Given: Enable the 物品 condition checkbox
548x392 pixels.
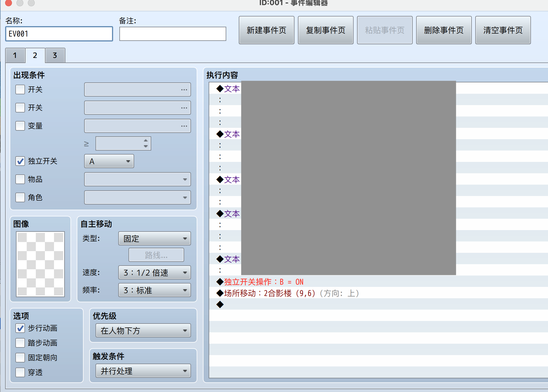Looking at the screenshot, I should point(20,179).
